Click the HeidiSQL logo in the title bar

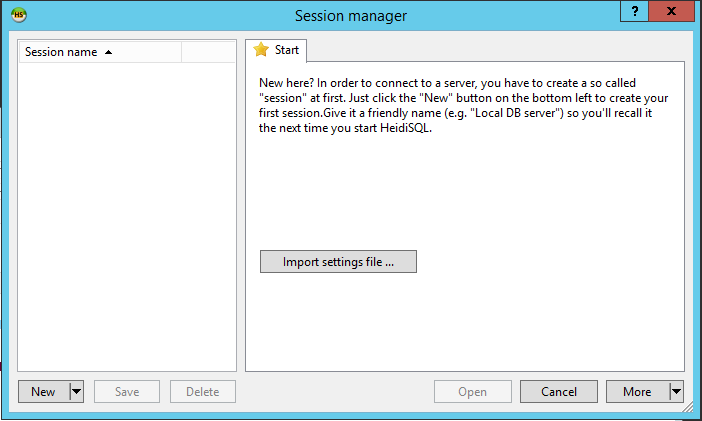(x=19, y=15)
